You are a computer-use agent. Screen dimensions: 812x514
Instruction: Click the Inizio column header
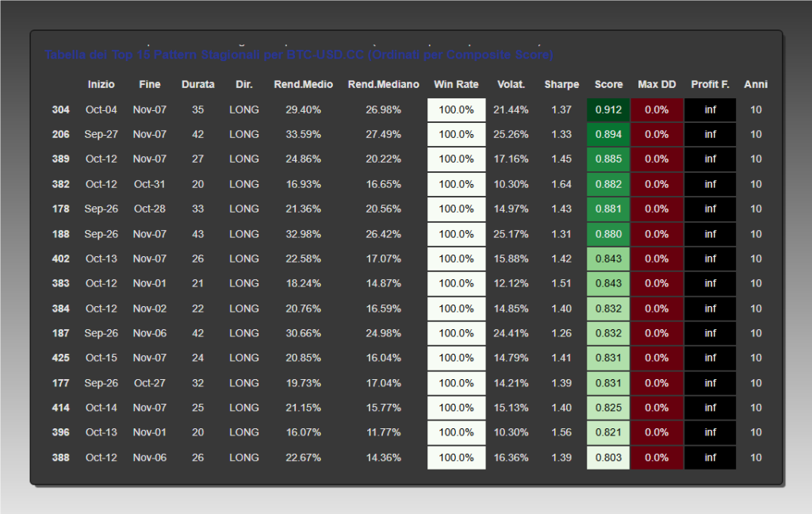(x=101, y=84)
